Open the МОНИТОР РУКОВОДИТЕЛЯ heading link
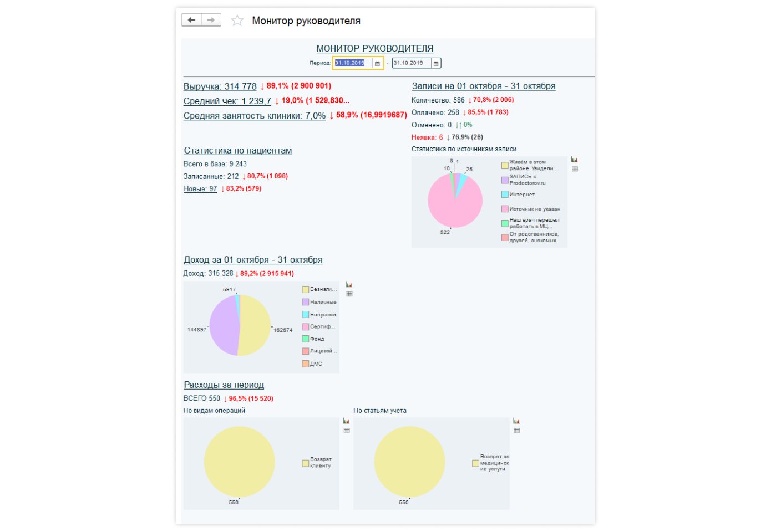 coord(375,49)
